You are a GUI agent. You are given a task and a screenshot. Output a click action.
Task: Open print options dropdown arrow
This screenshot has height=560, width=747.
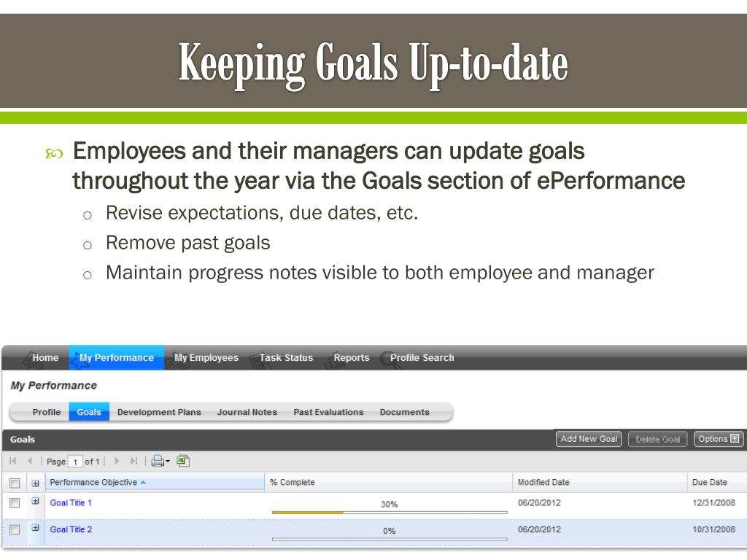click(168, 462)
